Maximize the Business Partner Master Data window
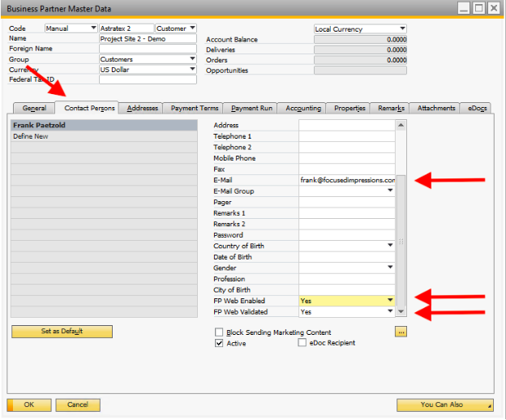Viewport: 506px width, 420px height. pos(478,8)
